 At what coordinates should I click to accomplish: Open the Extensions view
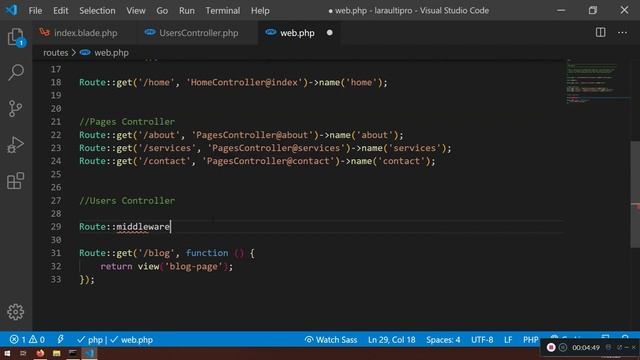16,181
